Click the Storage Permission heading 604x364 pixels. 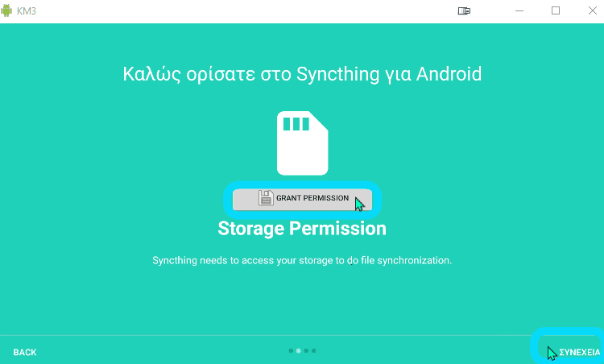tap(302, 229)
